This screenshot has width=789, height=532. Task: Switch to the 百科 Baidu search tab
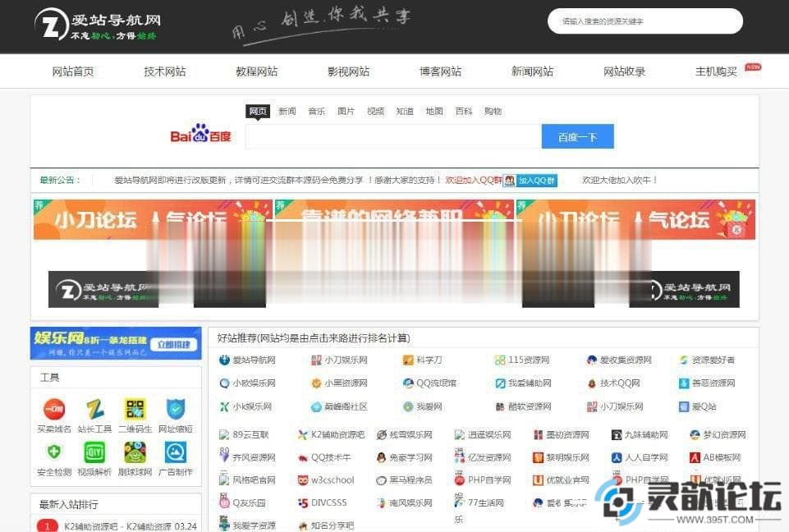[x=463, y=111]
